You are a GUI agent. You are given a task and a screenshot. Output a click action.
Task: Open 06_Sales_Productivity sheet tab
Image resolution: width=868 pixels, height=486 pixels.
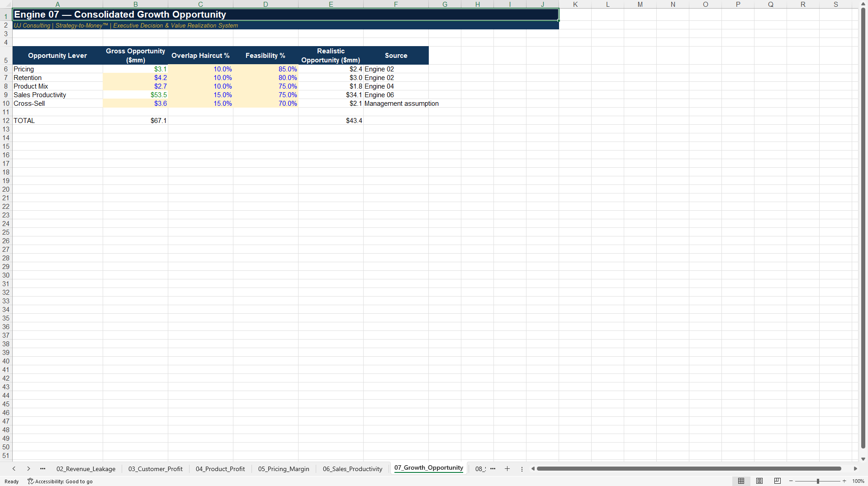[352, 469]
